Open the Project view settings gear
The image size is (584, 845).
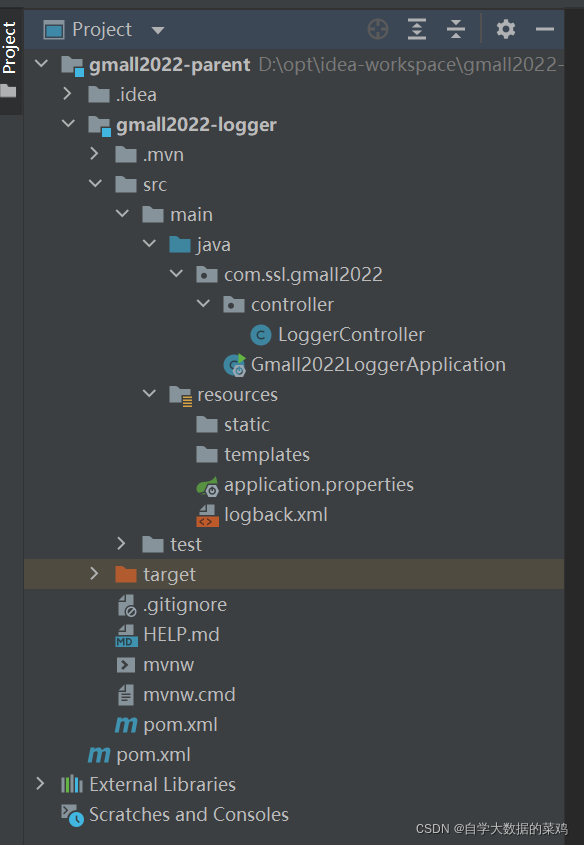pos(505,29)
